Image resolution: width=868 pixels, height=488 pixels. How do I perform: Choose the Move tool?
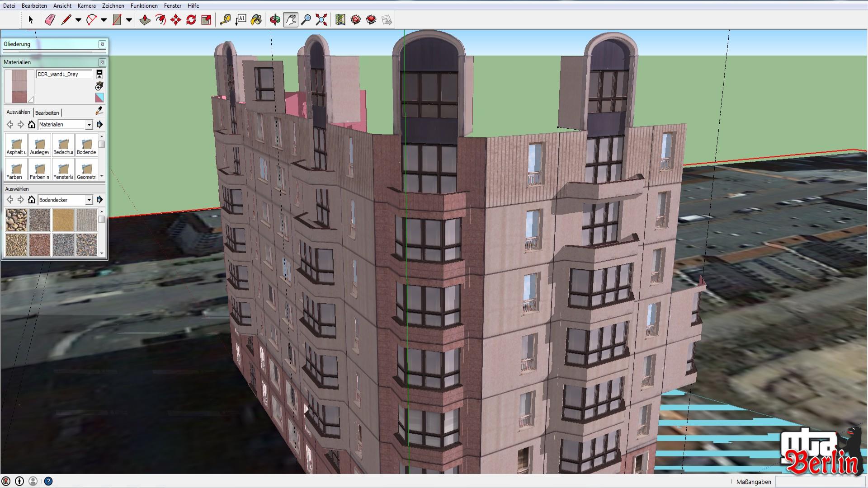[175, 20]
